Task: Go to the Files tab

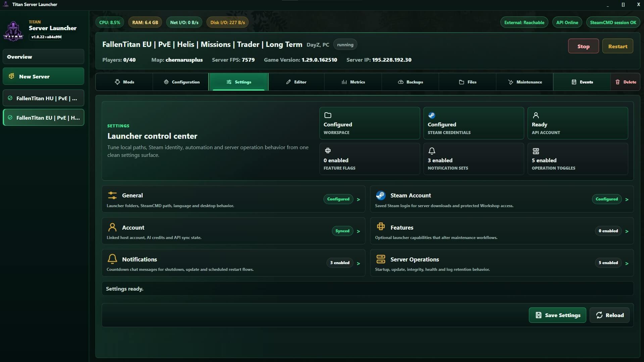Action: (467, 82)
